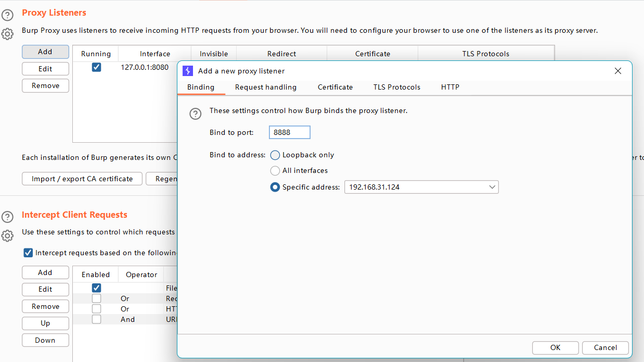
Task: Uncheck the enabled File rule checkbox
Action: 96,288
